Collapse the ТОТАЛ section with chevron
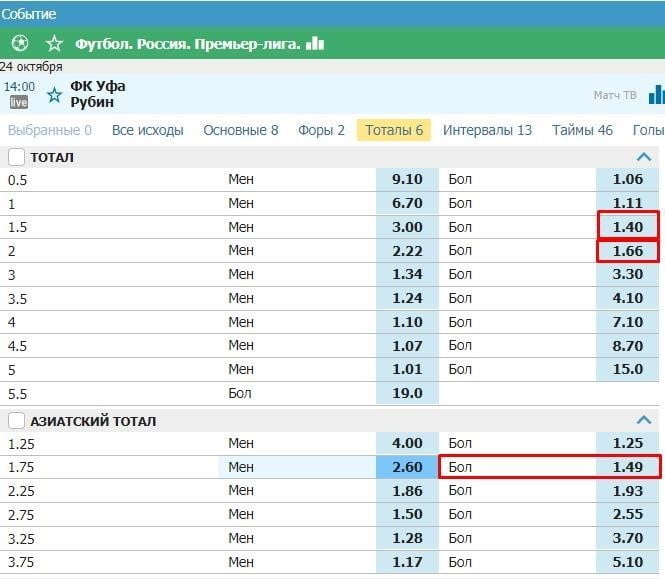This screenshot has width=665, height=579. point(644,157)
